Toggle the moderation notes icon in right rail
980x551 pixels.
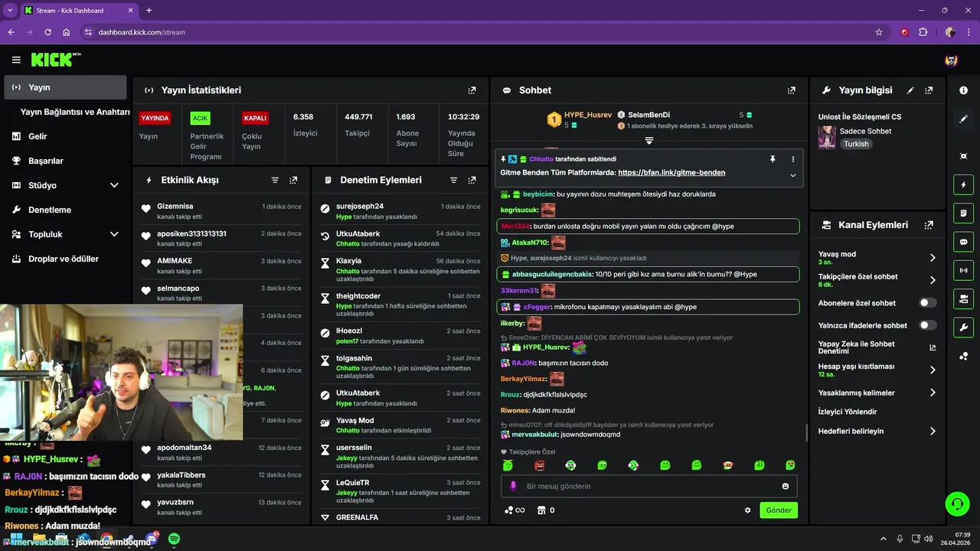click(963, 213)
